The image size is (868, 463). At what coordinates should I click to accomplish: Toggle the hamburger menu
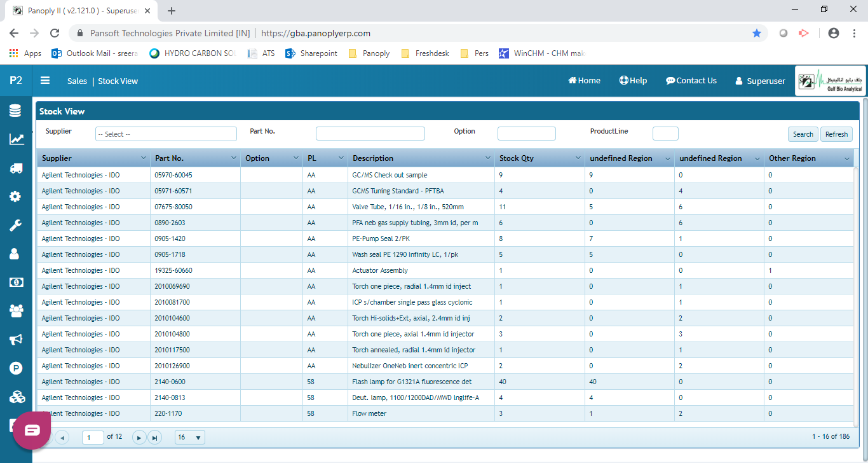point(45,81)
